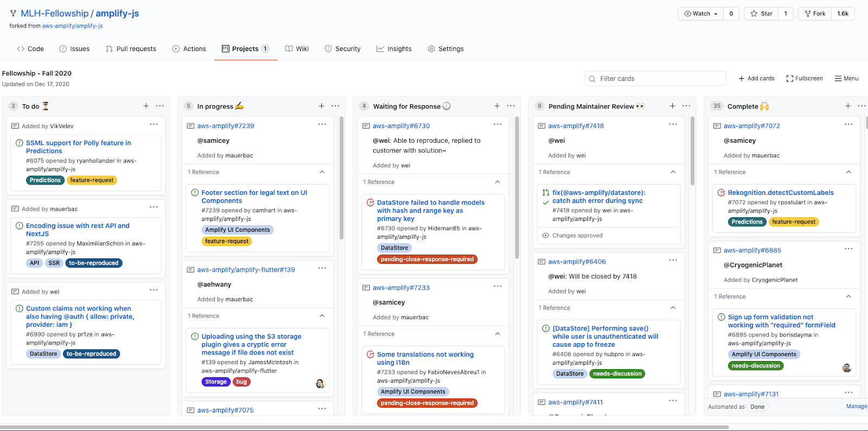The height and width of the screenshot is (431, 868).
Task: Collapse the reference under aws-amplify#6885
Action: (849, 296)
